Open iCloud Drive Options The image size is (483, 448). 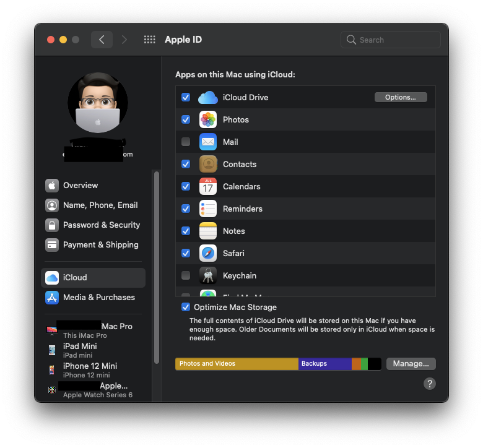[x=401, y=97]
